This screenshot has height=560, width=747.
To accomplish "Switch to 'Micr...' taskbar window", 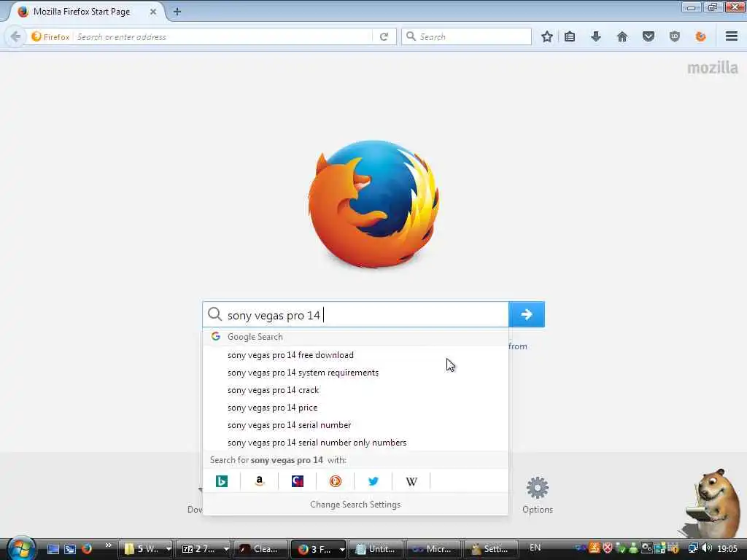I will point(434,549).
